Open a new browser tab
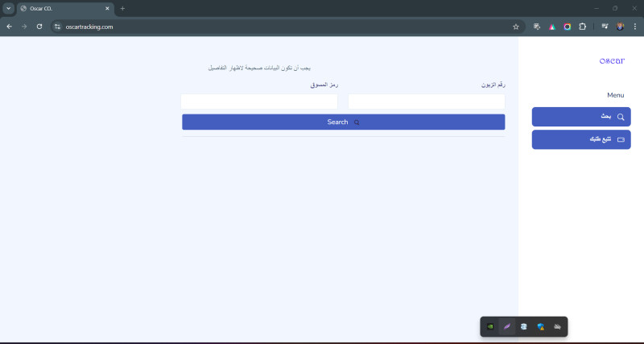This screenshot has height=344, width=644. click(x=122, y=8)
